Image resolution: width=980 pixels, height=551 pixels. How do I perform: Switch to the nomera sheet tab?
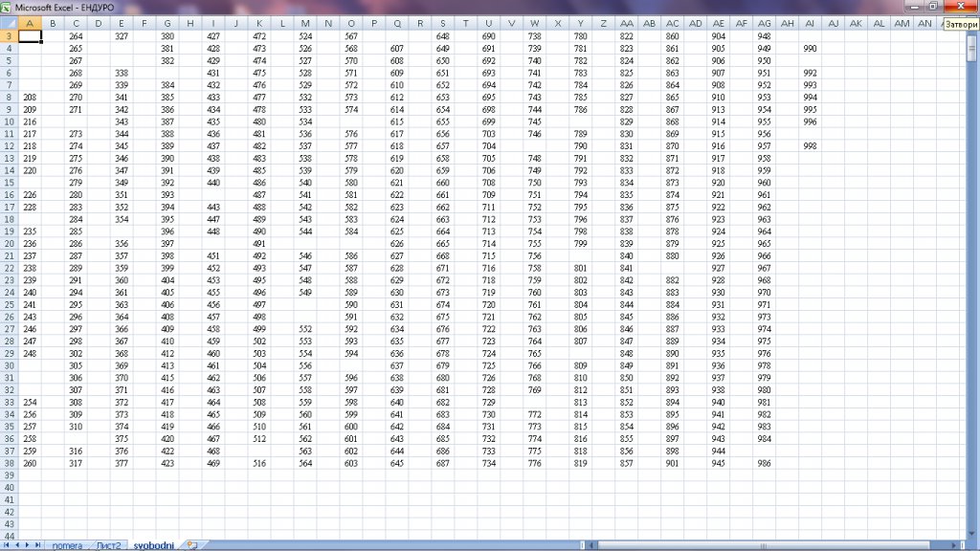pos(67,545)
